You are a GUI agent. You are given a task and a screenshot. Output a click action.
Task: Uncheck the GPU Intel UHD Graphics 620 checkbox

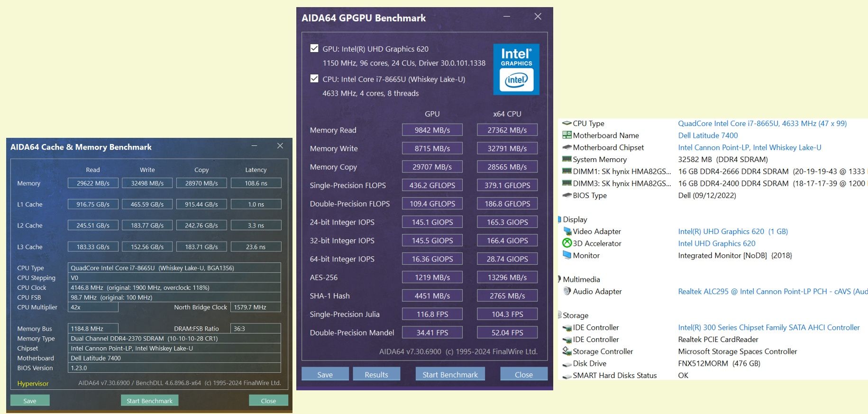click(314, 48)
